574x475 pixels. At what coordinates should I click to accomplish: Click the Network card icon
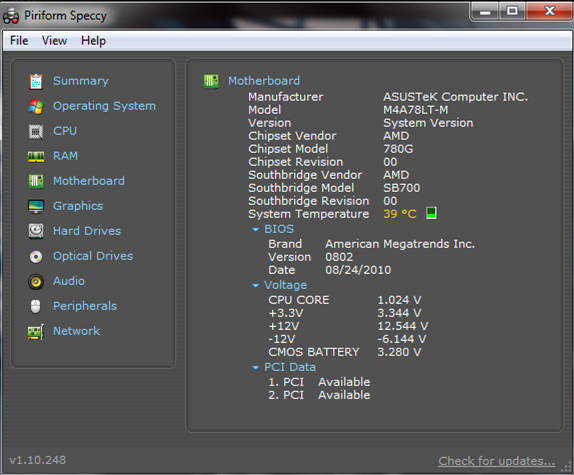36,332
